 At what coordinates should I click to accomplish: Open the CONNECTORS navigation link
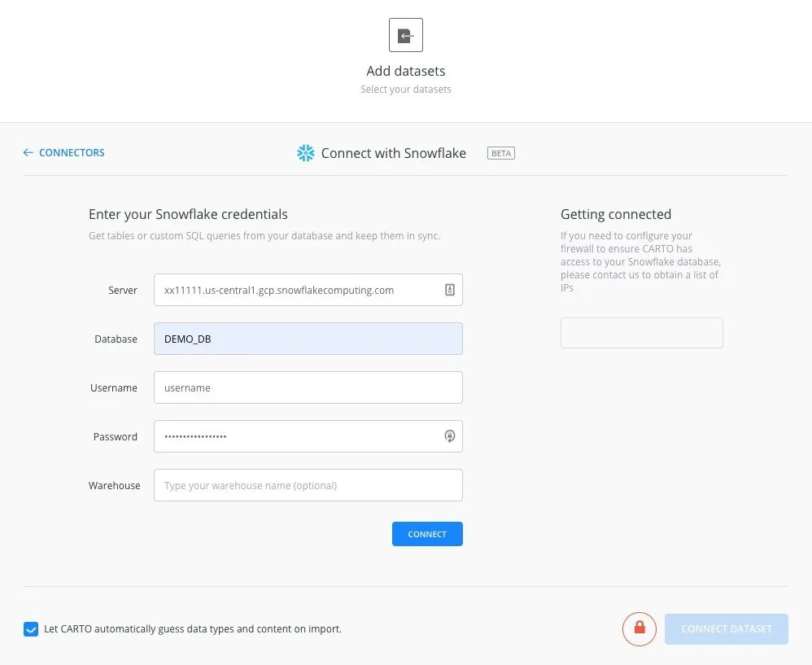coord(72,153)
